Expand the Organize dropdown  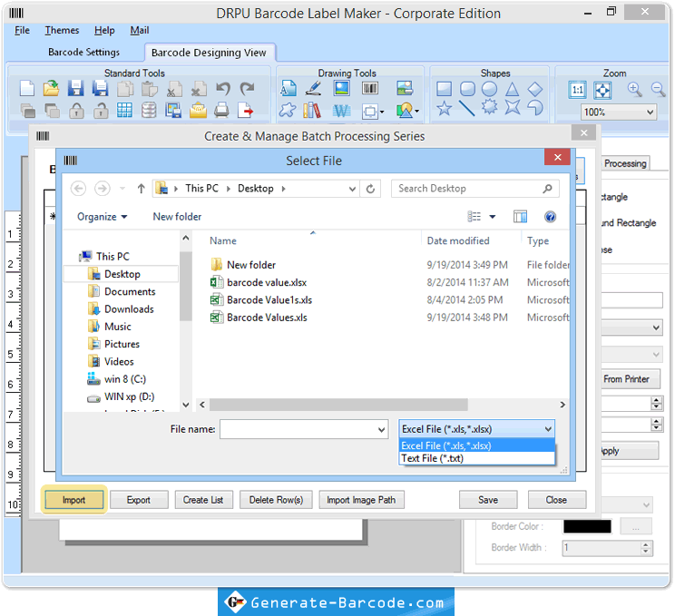(102, 217)
